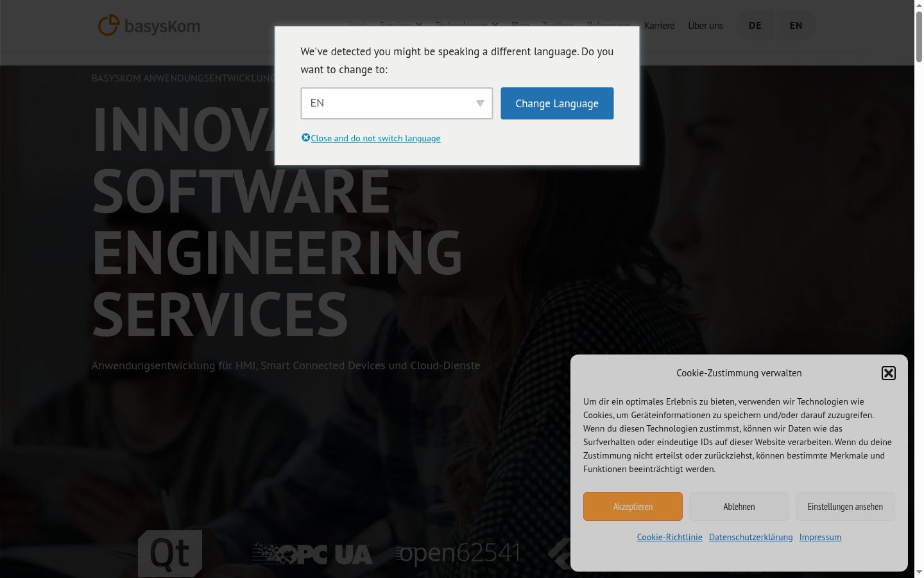Click the Change Language button
Image resolution: width=924 pixels, height=578 pixels.
click(557, 103)
